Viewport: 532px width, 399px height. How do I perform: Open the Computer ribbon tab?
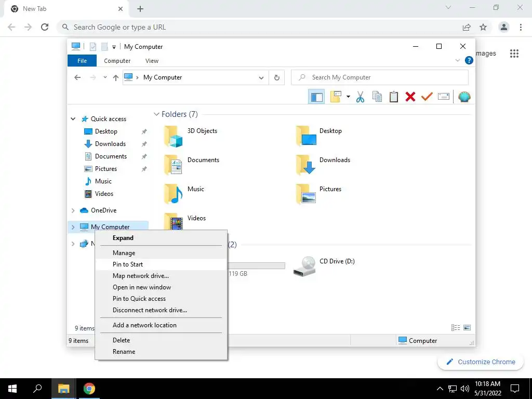click(x=117, y=61)
